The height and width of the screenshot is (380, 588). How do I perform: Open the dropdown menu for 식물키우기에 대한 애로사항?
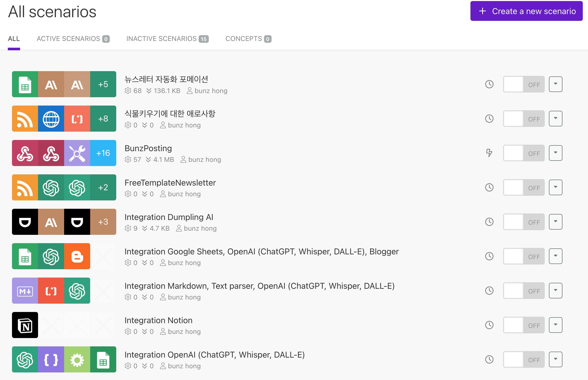(x=555, y=119)
